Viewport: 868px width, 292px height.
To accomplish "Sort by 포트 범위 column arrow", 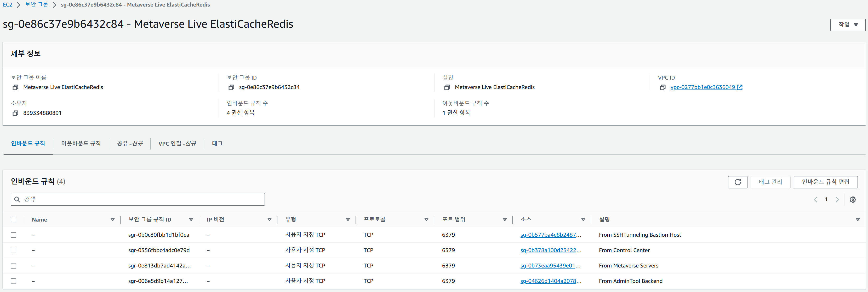I will pos(504,220).
